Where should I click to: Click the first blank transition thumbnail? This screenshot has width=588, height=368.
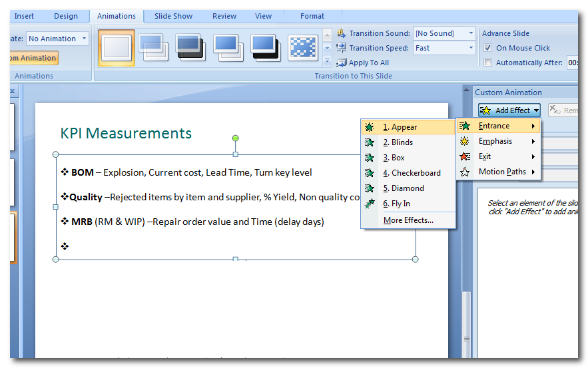coord(117,48)
